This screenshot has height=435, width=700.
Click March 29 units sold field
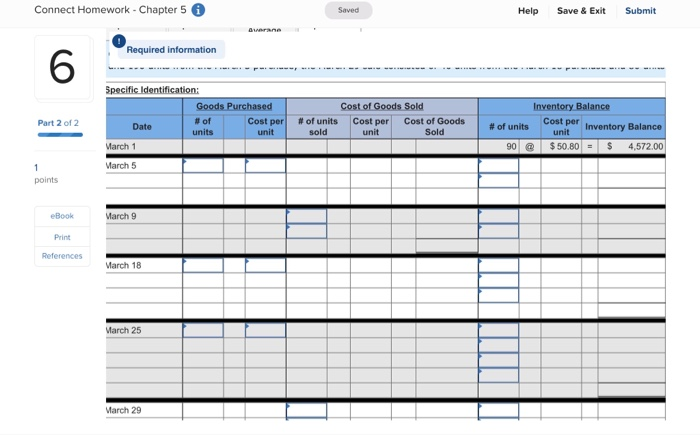point(306,411)
